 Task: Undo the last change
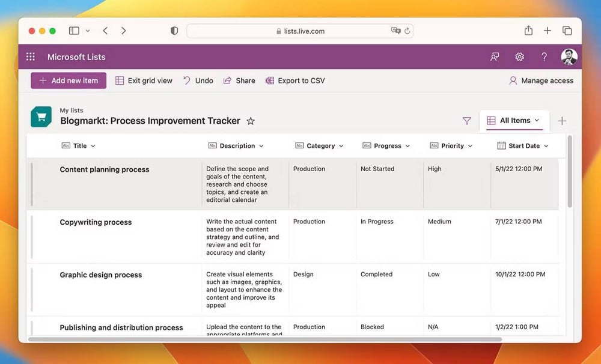(x=198, y=80)
